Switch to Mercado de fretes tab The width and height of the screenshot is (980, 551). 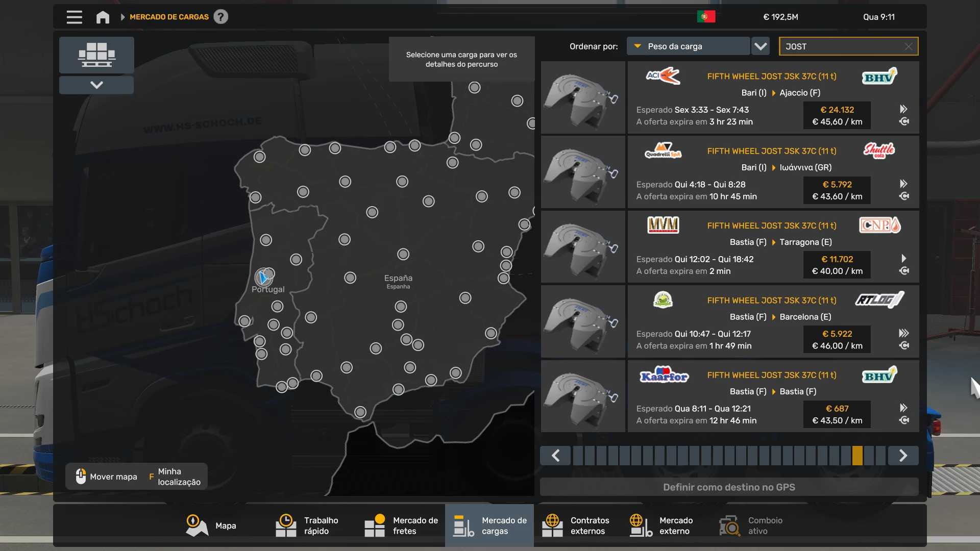coord(401,525)
